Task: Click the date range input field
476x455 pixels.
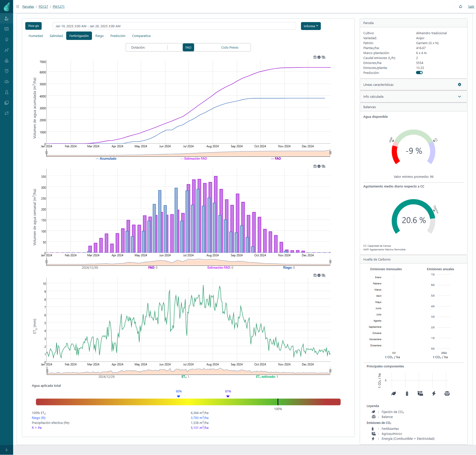Action: click(x=174, y=26)
